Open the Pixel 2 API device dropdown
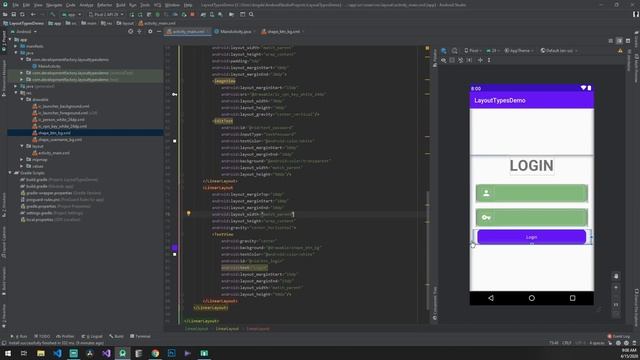The width and height of the screenshot is (640, 360). 106,14
